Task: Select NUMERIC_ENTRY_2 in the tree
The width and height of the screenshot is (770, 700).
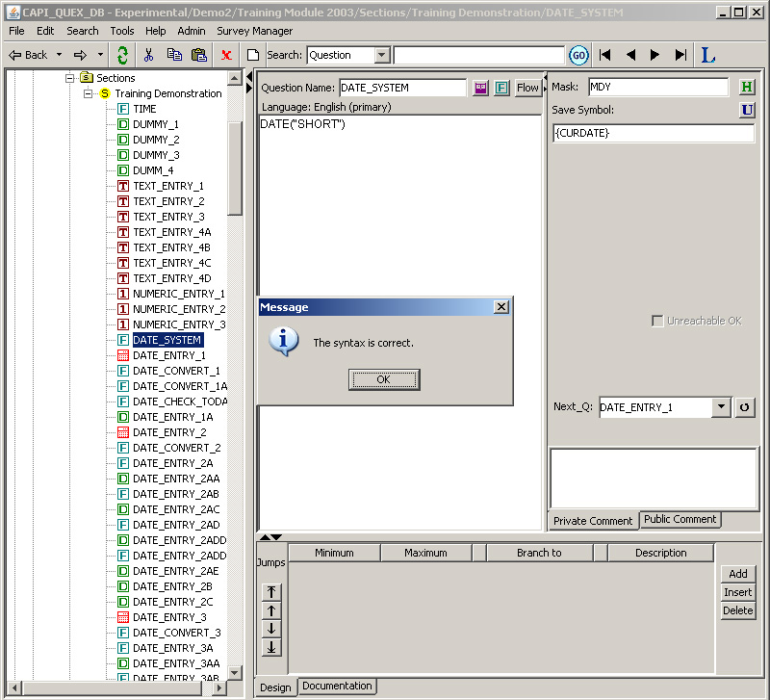Action: 179,309
